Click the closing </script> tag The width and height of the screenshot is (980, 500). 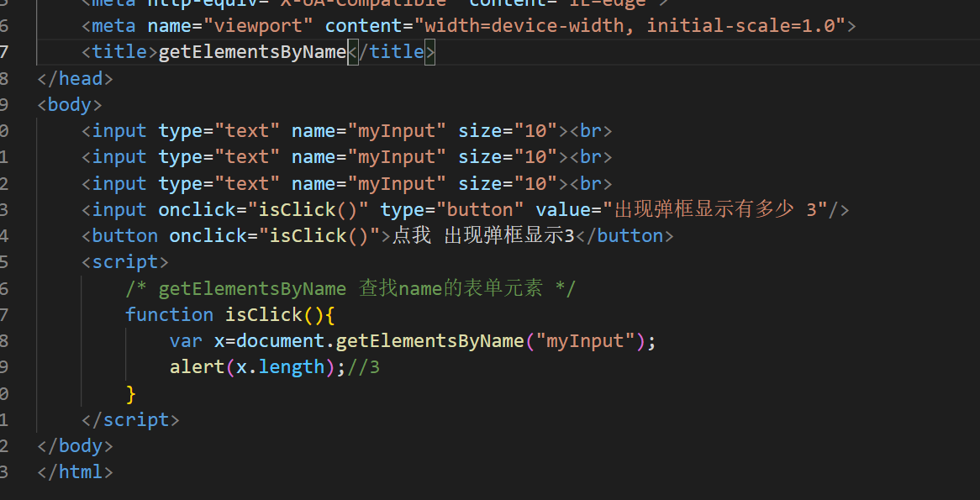130,419
